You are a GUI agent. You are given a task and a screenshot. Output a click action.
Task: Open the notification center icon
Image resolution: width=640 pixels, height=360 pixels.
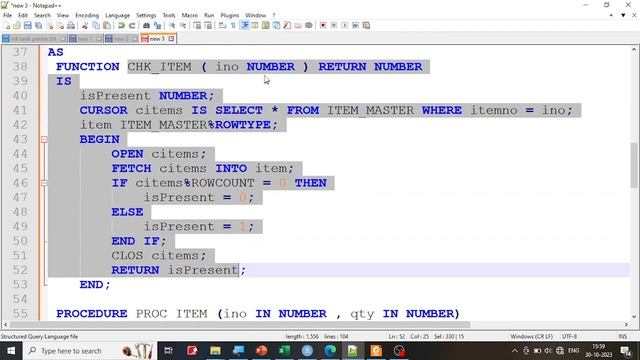click(x=626, y=351)
